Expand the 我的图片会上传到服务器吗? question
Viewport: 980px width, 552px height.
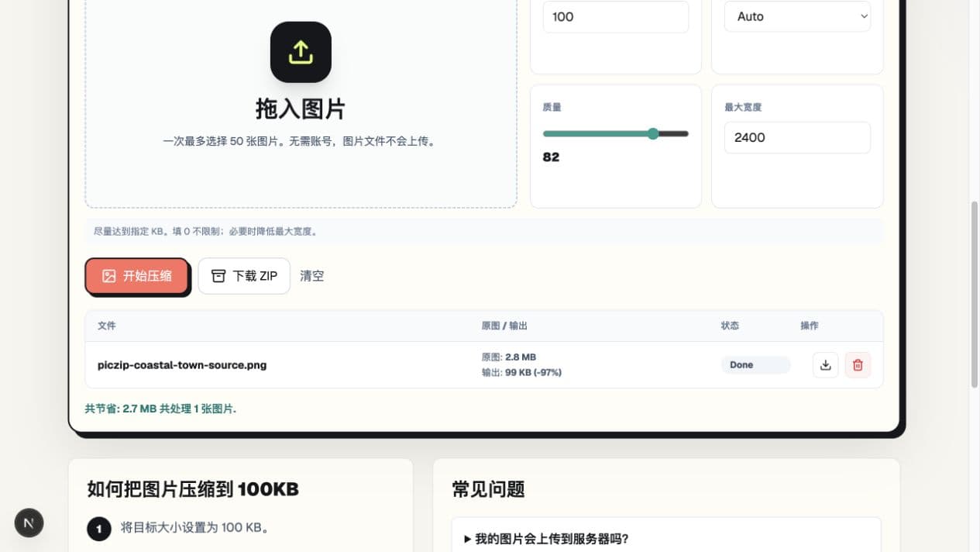pyautogui.click(x=666, y=538)
